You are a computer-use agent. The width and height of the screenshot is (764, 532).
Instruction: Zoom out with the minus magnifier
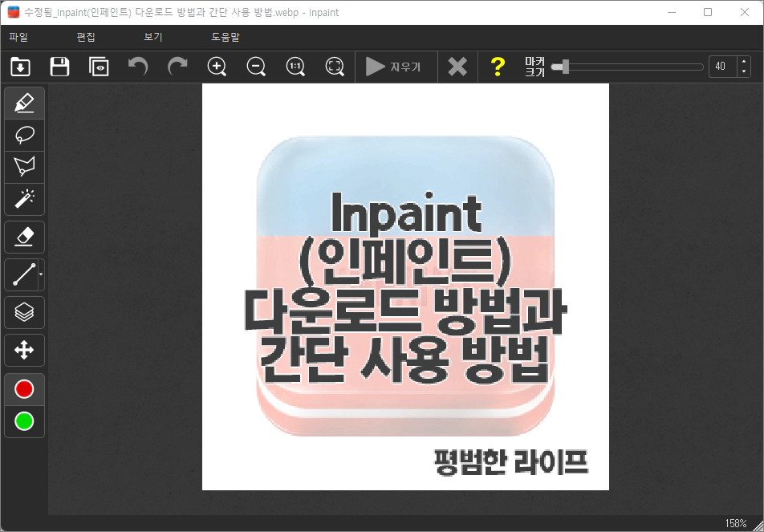coord(256,67)
